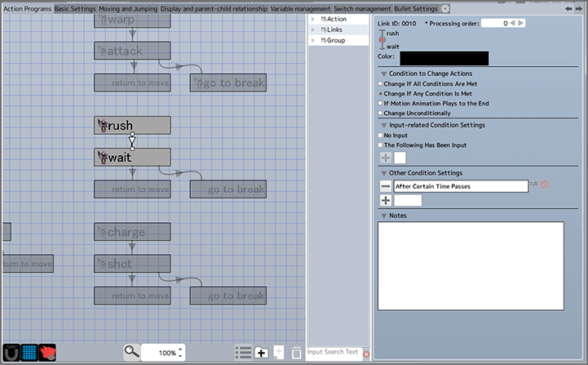The height and width of the screenshot is (365, 588).
Task: Click the left arrow at top right
Action: tap(569, 9)
